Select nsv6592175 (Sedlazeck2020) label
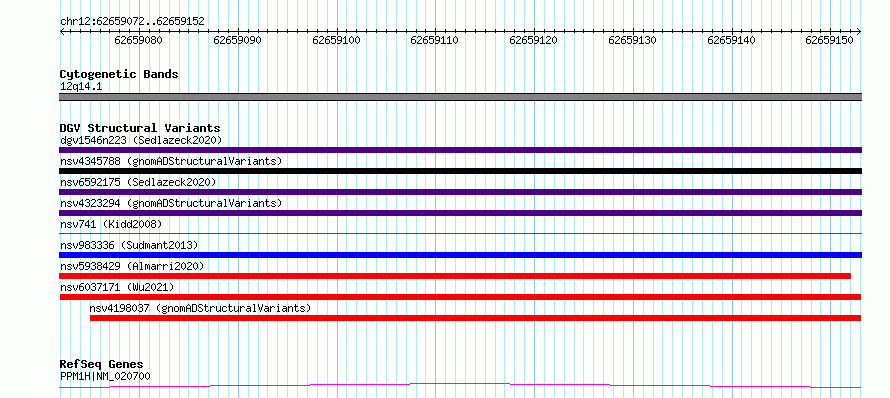This screenshot has height=398, width=890. [x=138, y=182]
